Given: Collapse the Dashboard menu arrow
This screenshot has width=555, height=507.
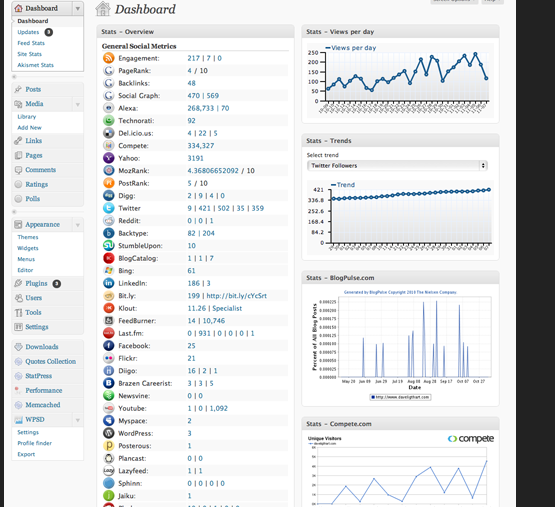Looking at the screenshot, I should point(78,8).
